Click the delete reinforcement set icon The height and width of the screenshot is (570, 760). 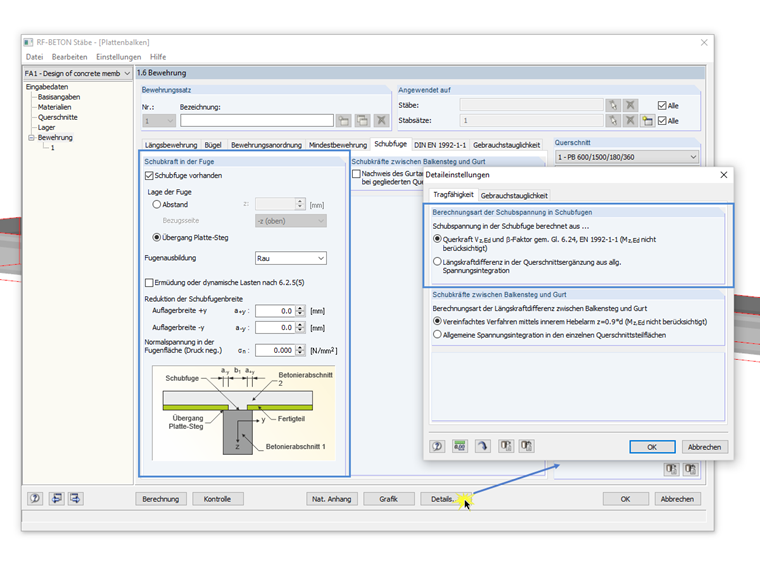coord(381,121)
